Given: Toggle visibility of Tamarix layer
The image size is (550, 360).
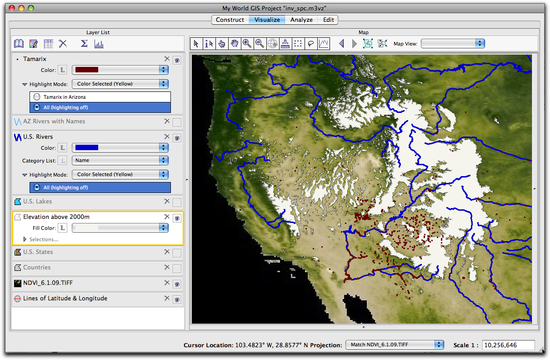Looking at the screenshot, I should click(177, 60).
